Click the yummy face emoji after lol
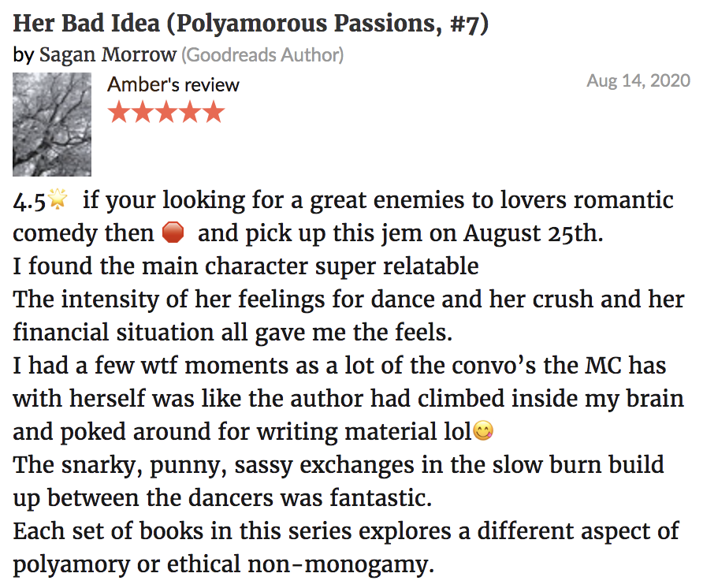703x588 pixels. tap(483, 430)
